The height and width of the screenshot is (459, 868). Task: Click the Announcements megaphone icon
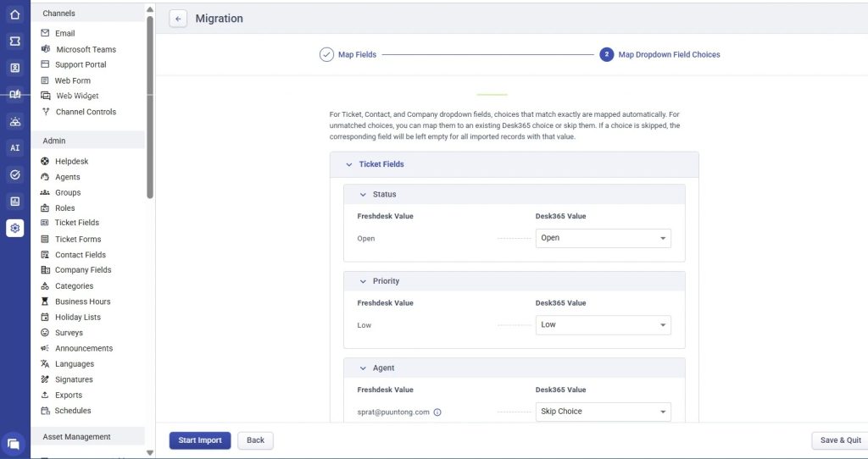[x=45, y=348]
